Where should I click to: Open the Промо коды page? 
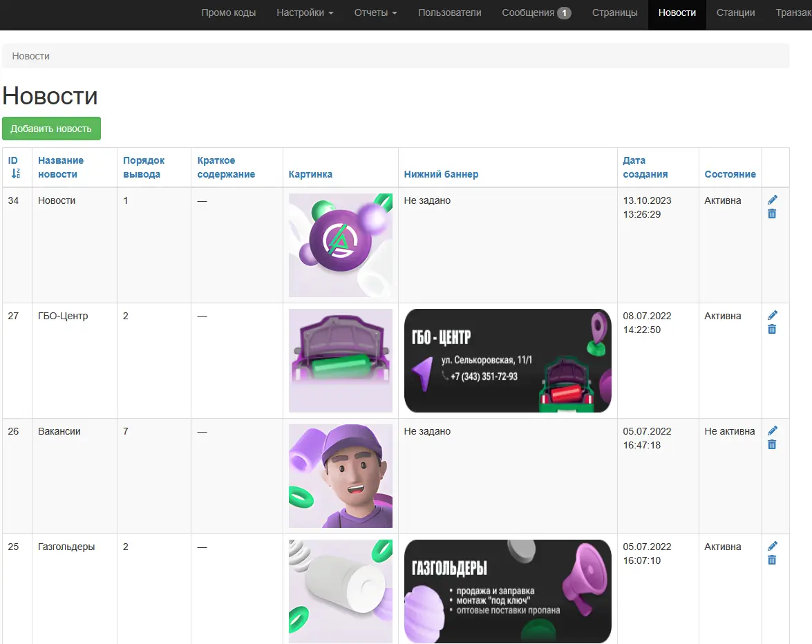(x=228, y=12)
